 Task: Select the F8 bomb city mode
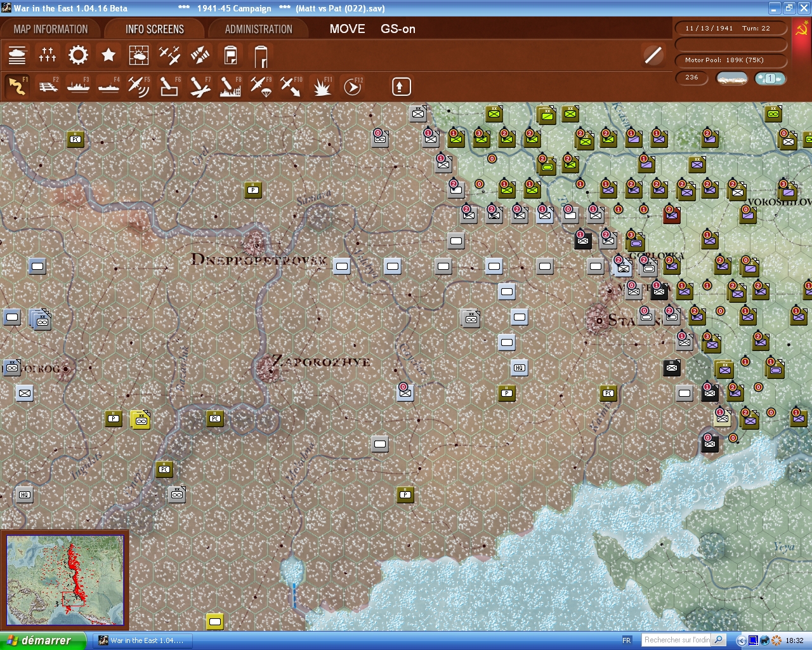coord(230,86)
